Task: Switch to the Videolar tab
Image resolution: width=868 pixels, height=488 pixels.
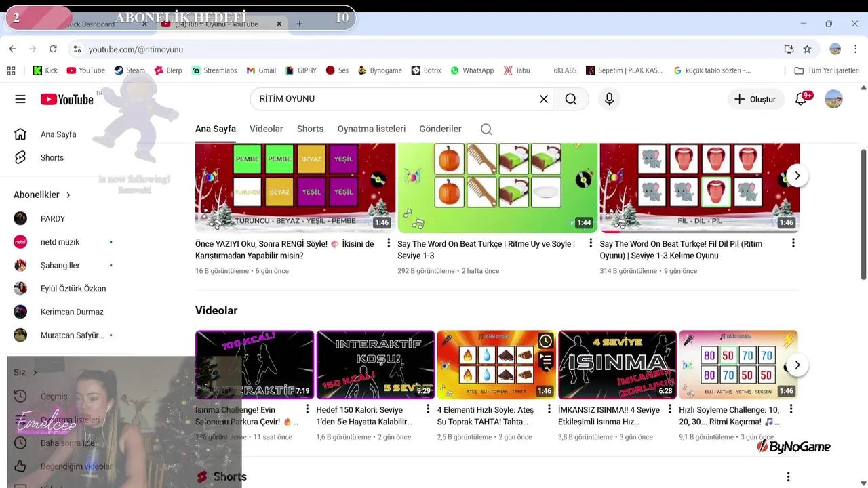Action: [x=267, y=129]
